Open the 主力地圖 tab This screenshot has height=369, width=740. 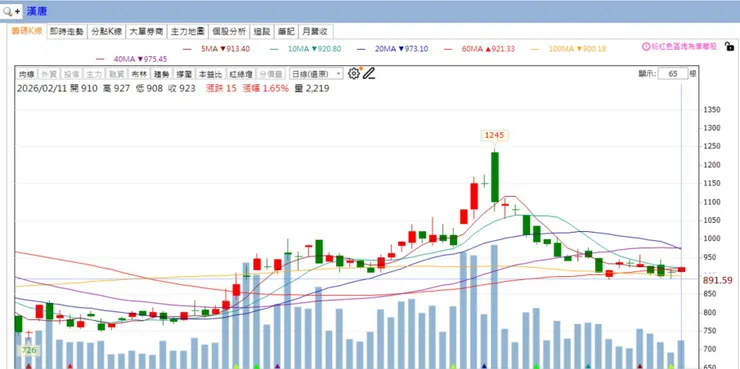(x=187, y=32)
